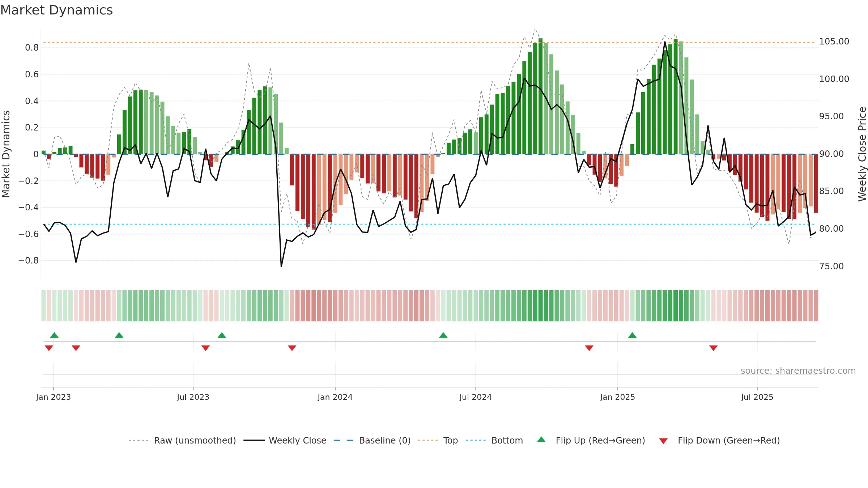Toggle the Flip Down (Green→Red) legend label
The height and width of the screenshot is (488, 868).
tap(729, 440)
